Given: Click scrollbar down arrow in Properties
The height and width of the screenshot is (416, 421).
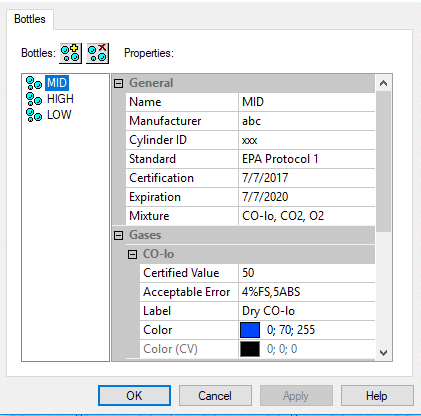Looking at the screenshot, I should 383,352.
